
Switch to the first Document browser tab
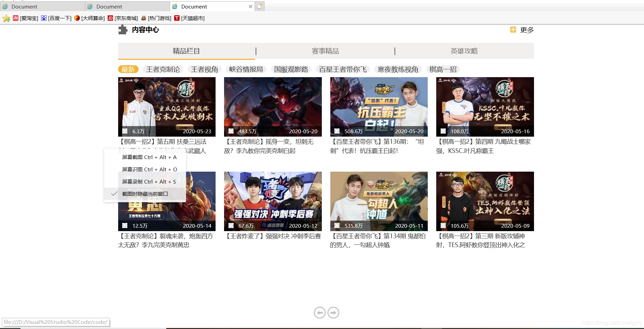pyautogui.click(x=42, y=6)
